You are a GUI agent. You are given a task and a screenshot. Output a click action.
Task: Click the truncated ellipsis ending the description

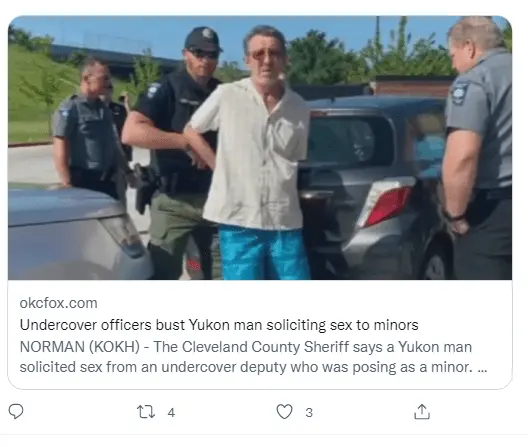coord(482,367)
